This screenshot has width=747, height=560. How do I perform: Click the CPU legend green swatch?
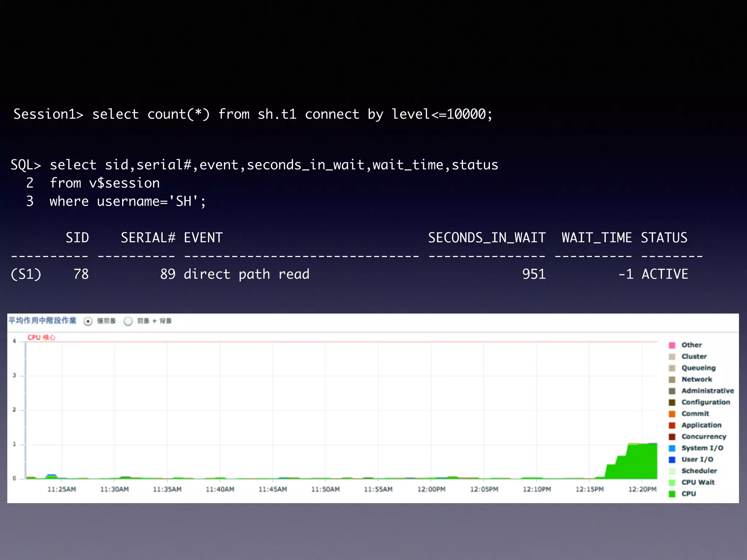click(672, 494)
